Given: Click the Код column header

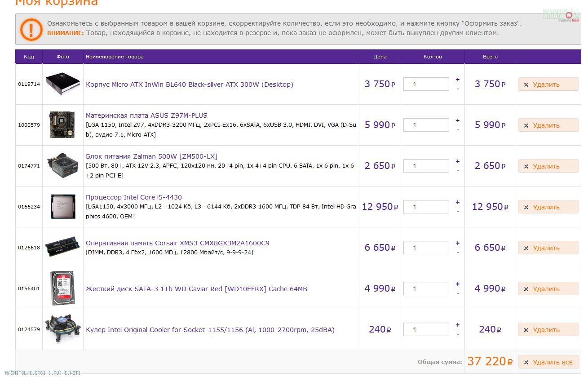Looking at the screenshot, I should tap(29, 57).
